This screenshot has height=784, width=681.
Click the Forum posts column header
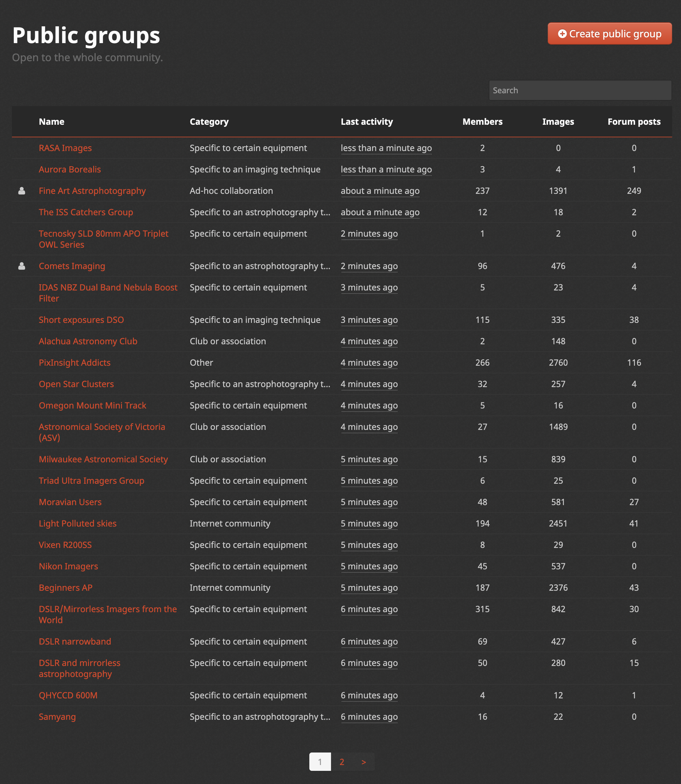pos(634,122)
